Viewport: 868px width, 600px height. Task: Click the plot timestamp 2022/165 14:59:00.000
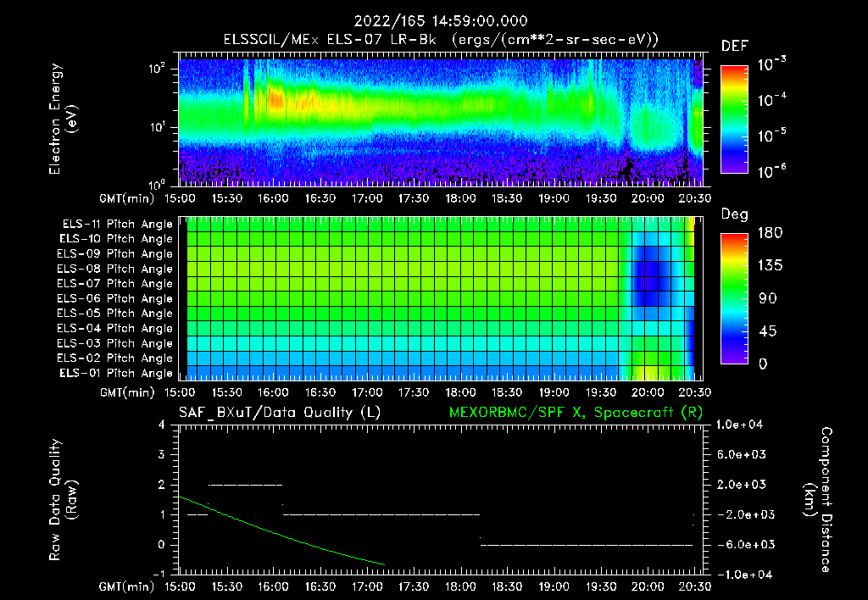tap(441, 21)
